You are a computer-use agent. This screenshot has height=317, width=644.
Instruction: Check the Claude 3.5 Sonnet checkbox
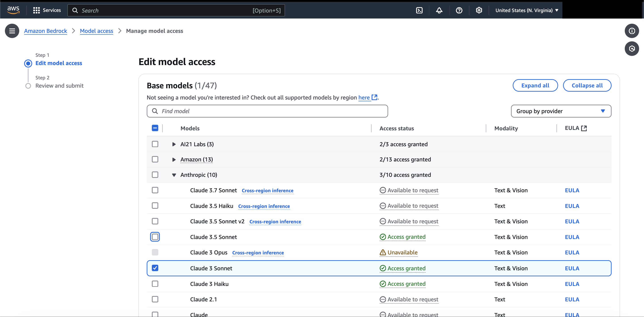(155, 237)
